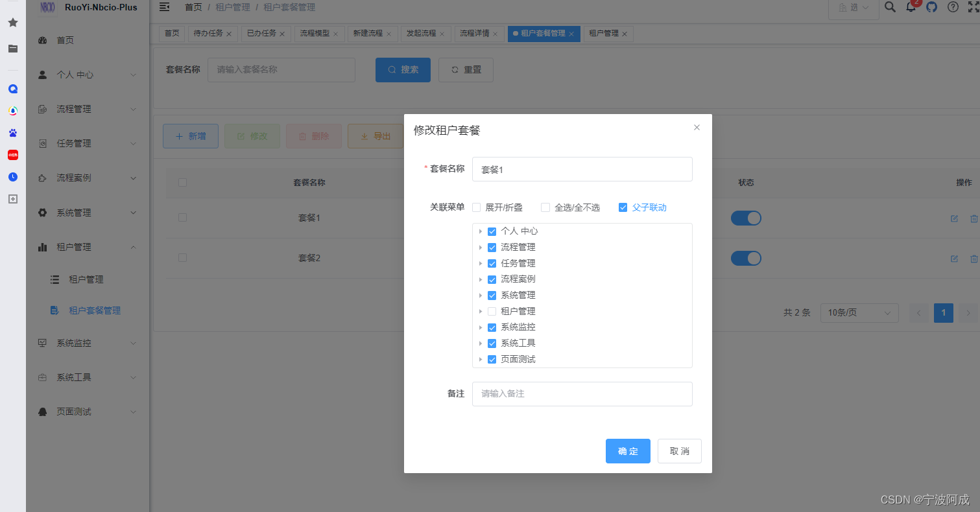Select 租户管理 in the left sidebar
The width and height of the screenshot is (980, 512).
[88, 279]
